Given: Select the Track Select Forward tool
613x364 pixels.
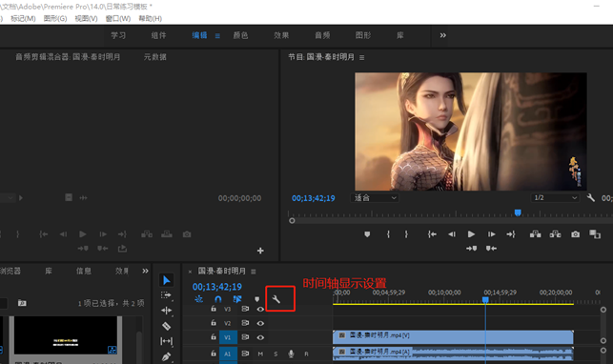Looking at the screenshot, I should (x=166, y=295).
